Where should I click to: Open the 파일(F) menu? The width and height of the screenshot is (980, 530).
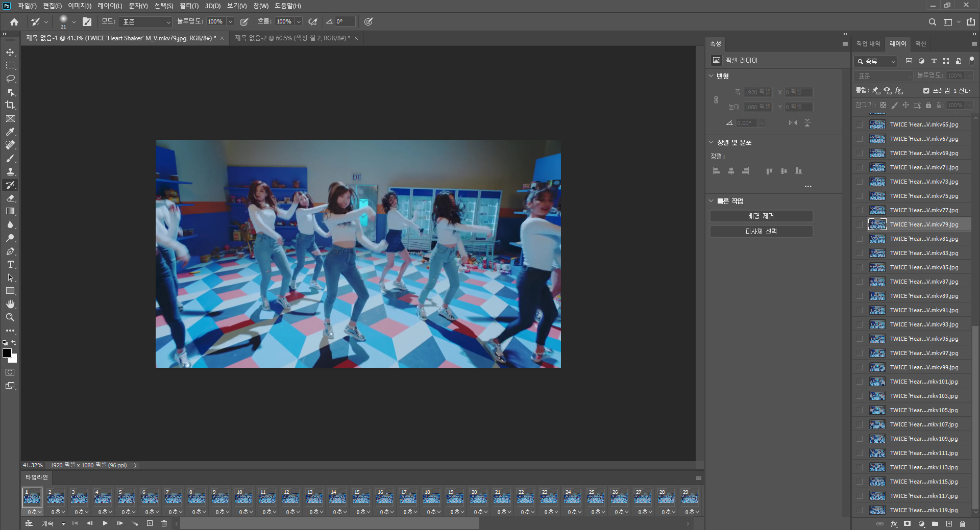(x=27, y=6)
